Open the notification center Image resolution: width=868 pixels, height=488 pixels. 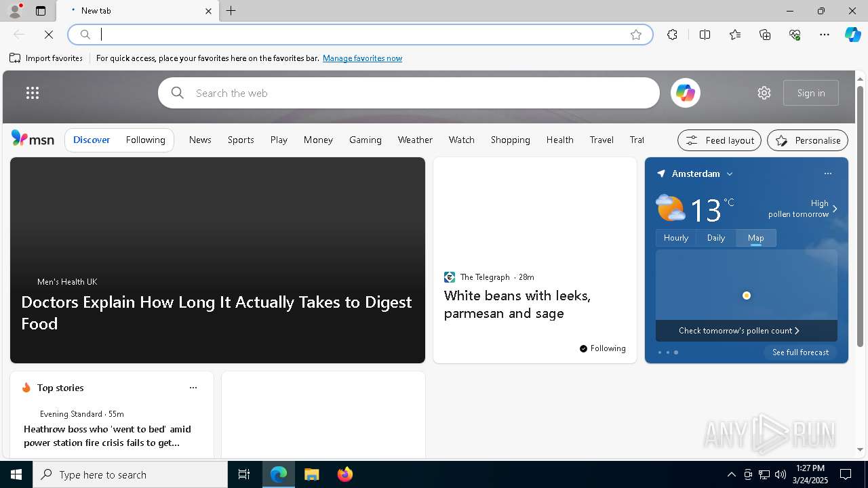tap(846, 474)
